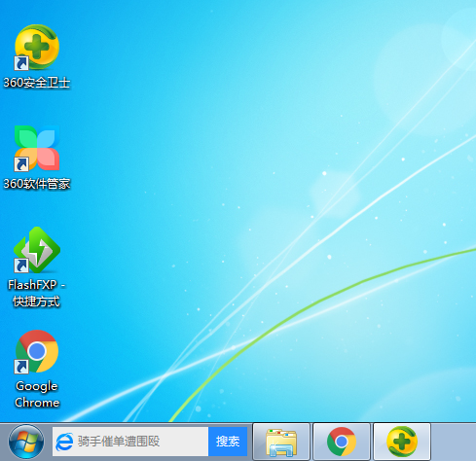
Task: Click the FlashFXP - 快捷方式 text label
Action: point(37,293)
